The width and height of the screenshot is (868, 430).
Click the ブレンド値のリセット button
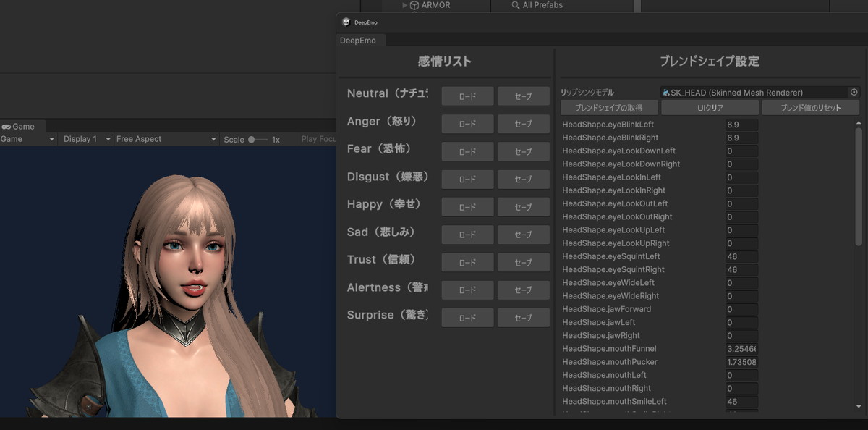810,108
